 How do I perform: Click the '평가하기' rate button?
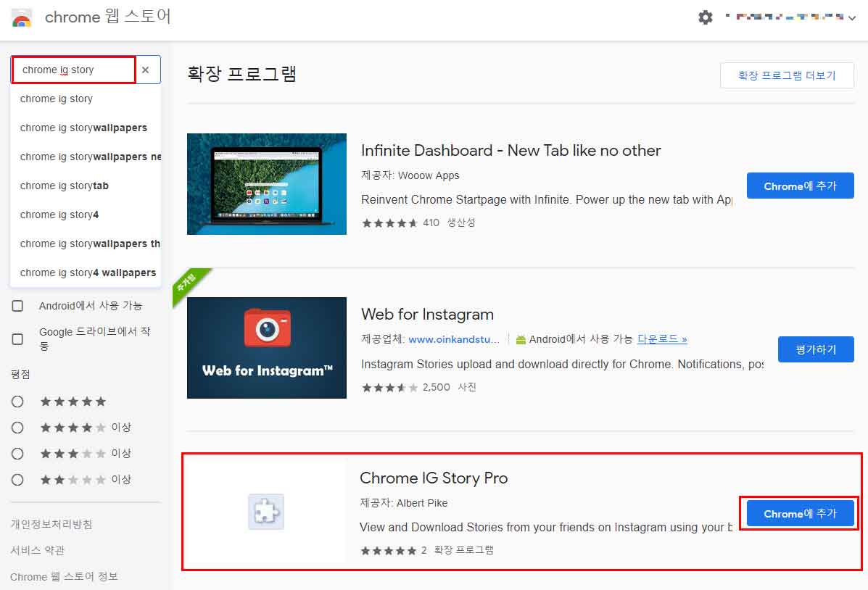click(815, 349)
